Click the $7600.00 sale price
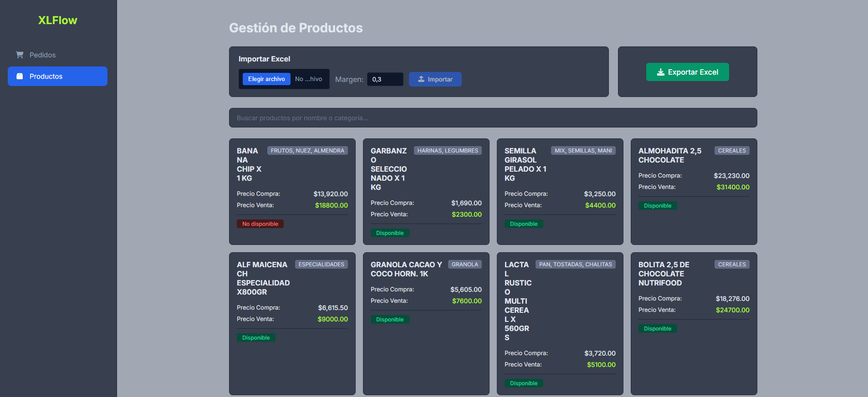 pyautogui.click(x=467, y=301)
